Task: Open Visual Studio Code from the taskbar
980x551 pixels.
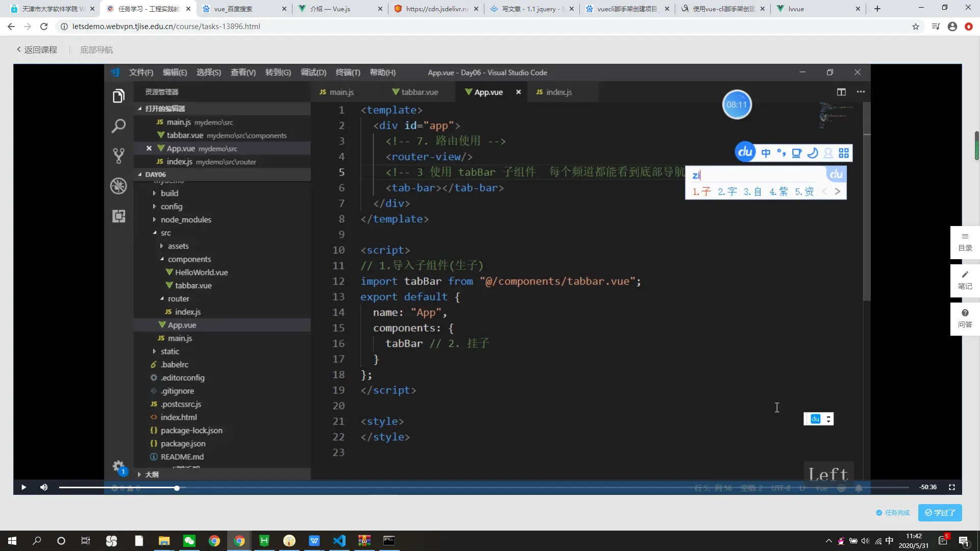Action: pyautogui.click(x=339, y=541)
